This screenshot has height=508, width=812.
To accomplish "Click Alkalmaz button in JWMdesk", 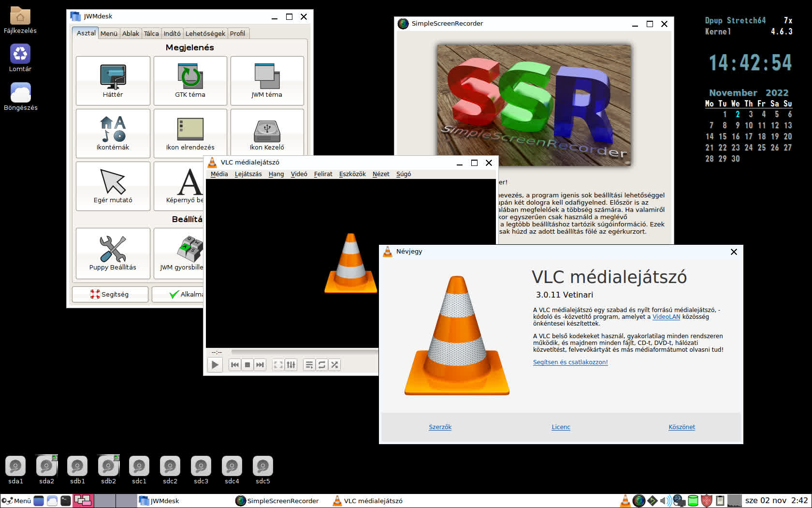I will [x=178, y=294].
